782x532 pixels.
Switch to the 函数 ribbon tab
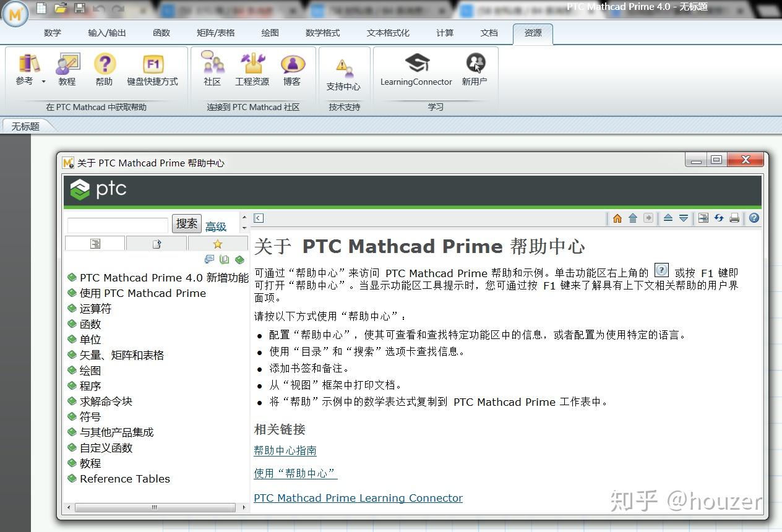click(161, 33)
